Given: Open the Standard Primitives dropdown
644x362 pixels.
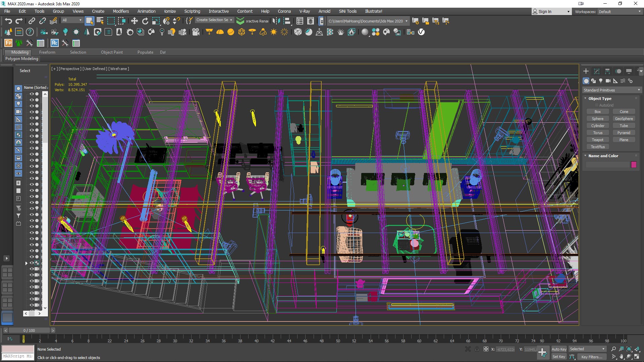Looking at the screenshot, I should point(611,90).
